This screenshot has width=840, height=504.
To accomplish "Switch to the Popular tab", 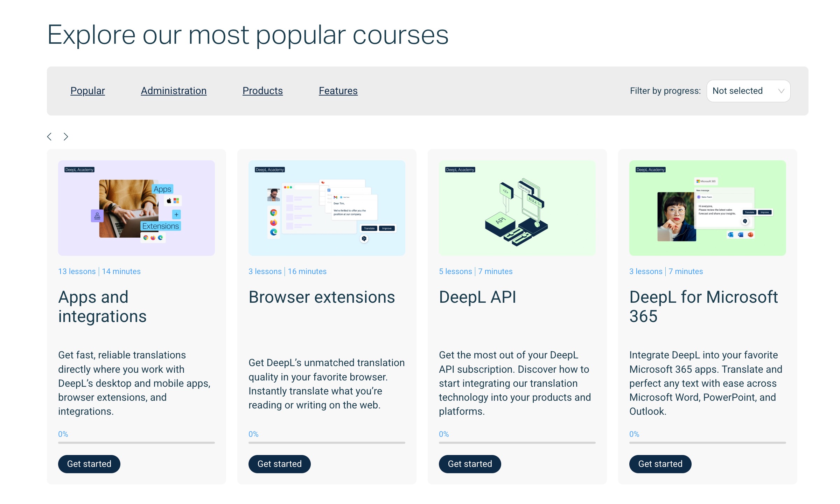I will point(87,91).
